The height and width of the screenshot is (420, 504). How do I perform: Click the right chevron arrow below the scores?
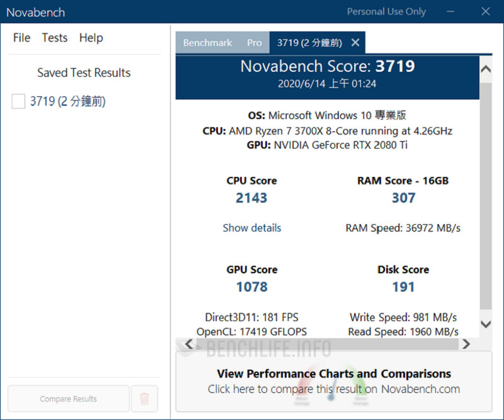466,344
